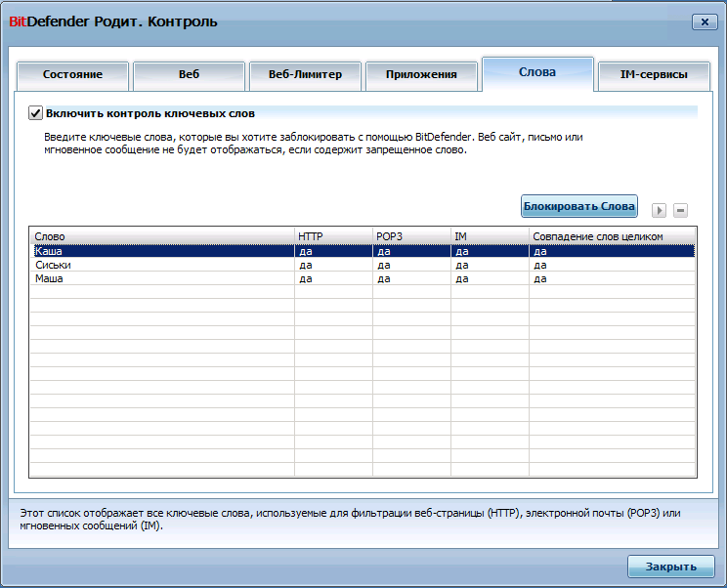Image resolution: width=727 pixels, height=588 pixels.
Task: Select the Сиськи row
Action: 363,265
